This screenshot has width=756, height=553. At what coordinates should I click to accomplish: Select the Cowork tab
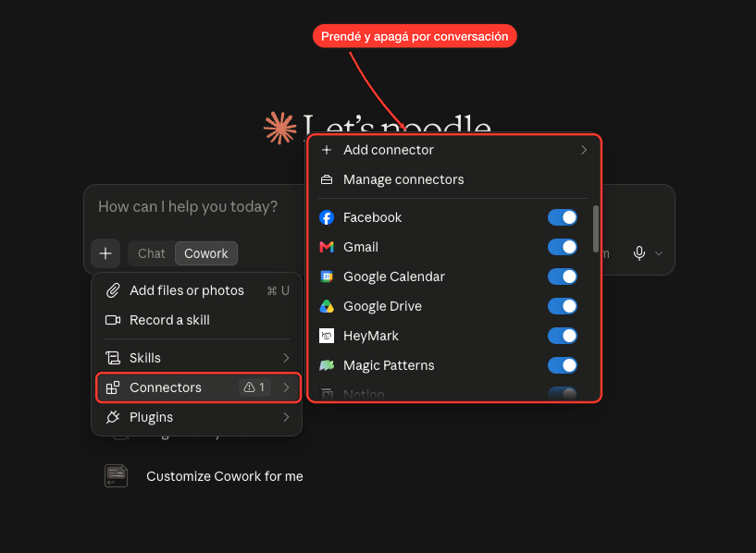[205, 253]
